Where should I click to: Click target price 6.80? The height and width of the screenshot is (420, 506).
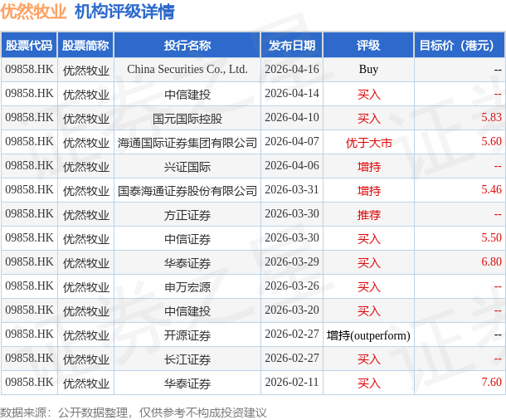coord(491,261)
